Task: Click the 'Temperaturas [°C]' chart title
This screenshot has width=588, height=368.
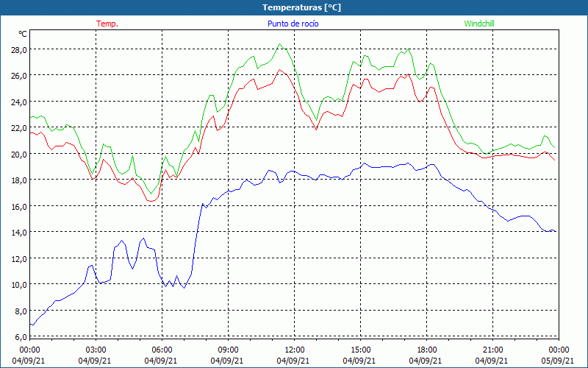Action: tap(301, 7)
